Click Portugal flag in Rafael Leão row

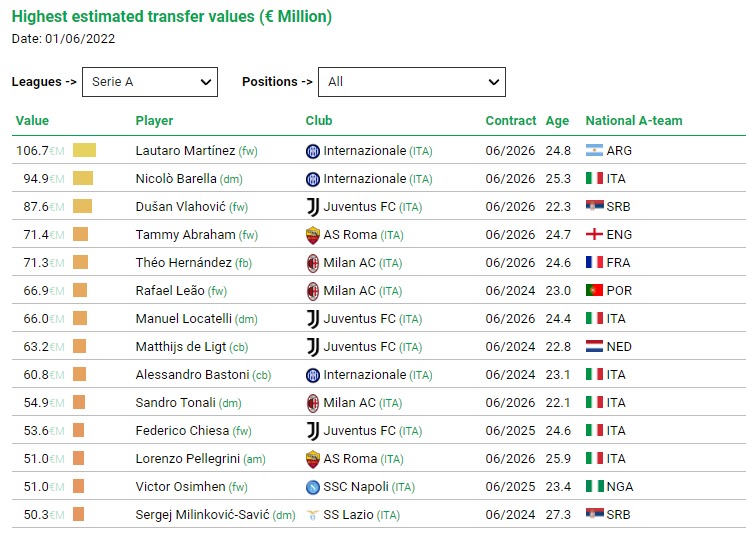pos(594,290)
